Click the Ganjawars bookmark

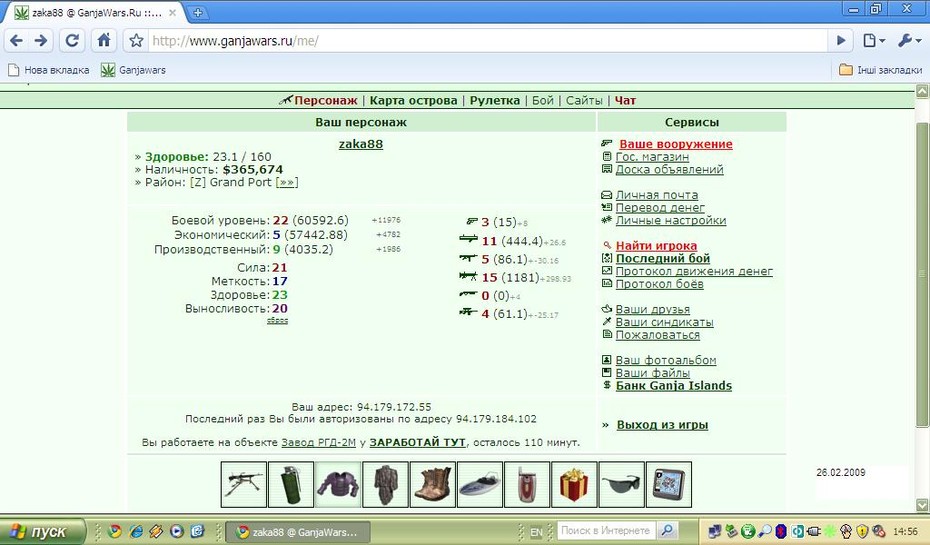133,70
